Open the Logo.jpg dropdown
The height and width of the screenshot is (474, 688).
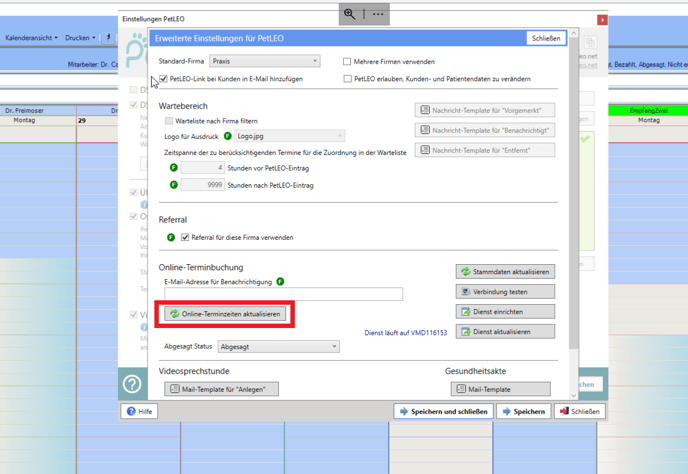(x=290, y=136)
